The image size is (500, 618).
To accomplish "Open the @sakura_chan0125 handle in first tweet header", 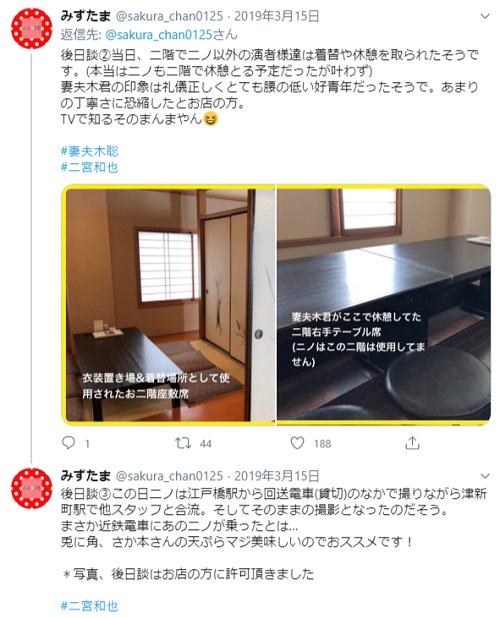I will coord(169,16).
